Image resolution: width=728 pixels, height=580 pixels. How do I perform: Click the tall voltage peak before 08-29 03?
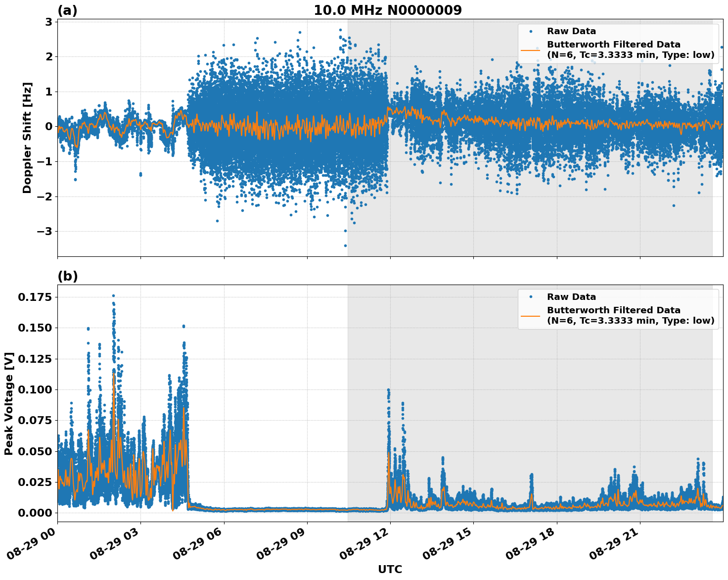tap(113, 295)
